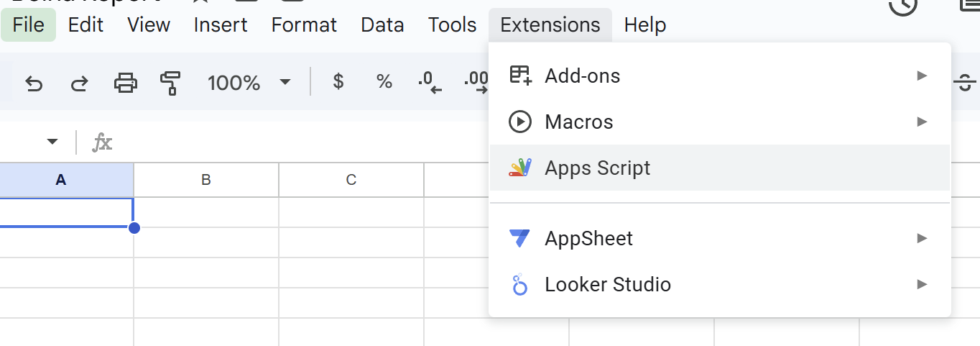
Task: Decrease decimal places icon
Action: pos(430,83)
